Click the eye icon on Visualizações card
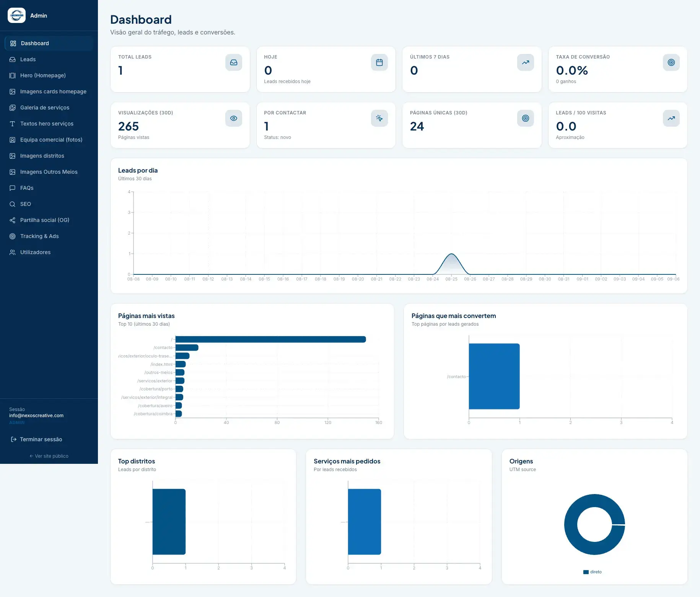 234,118
